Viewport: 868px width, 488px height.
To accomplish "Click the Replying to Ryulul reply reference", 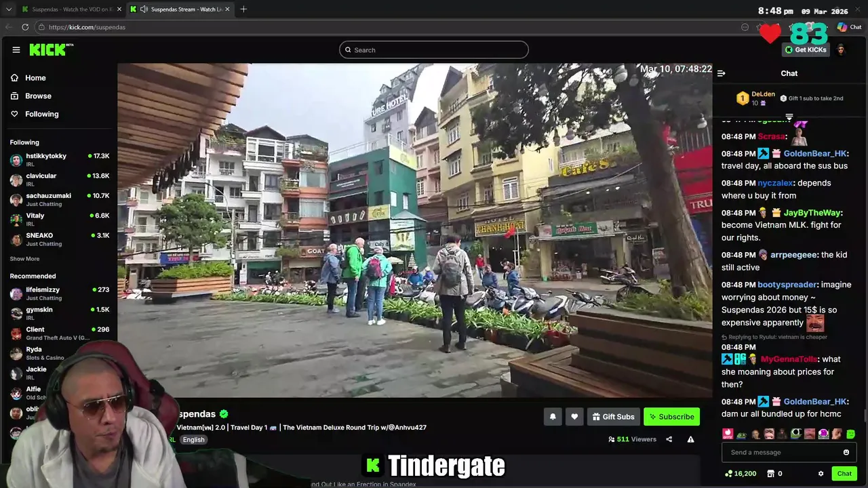I will click(x=774, y=337).
